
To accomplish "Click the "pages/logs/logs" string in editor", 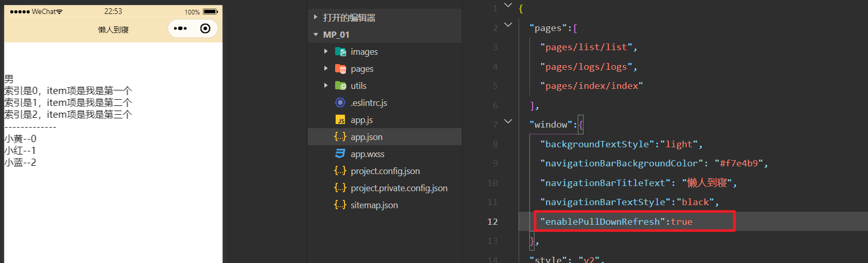I will [586, 67].
